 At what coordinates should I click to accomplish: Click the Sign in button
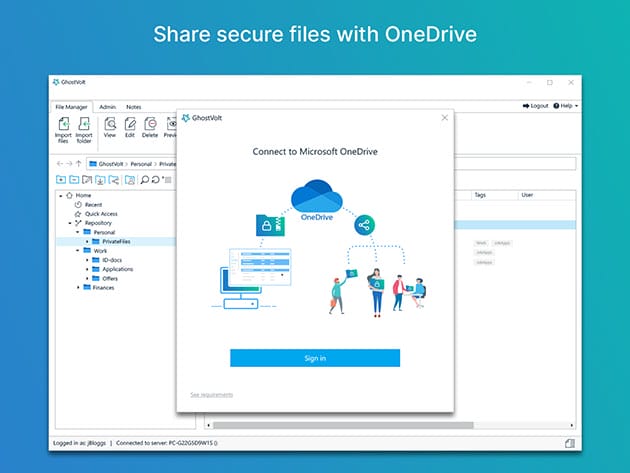pos(315,357)
